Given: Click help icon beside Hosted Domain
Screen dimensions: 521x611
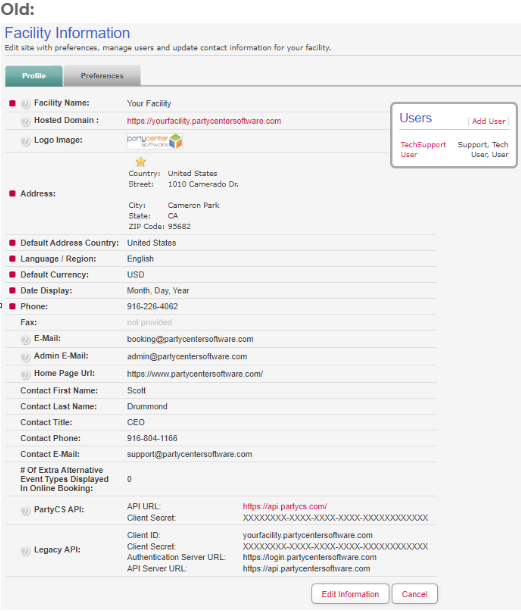Looking at the screenshot, I should tap(25, 121).
